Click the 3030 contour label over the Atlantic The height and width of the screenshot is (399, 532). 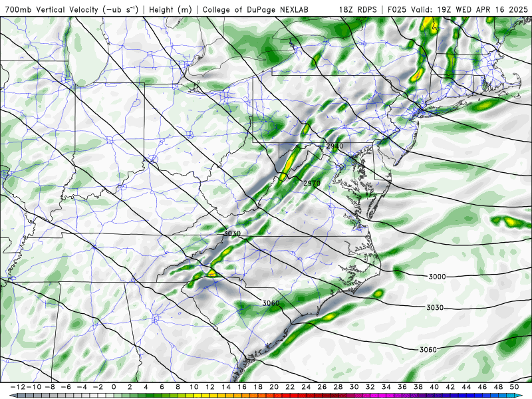[435, 307]
